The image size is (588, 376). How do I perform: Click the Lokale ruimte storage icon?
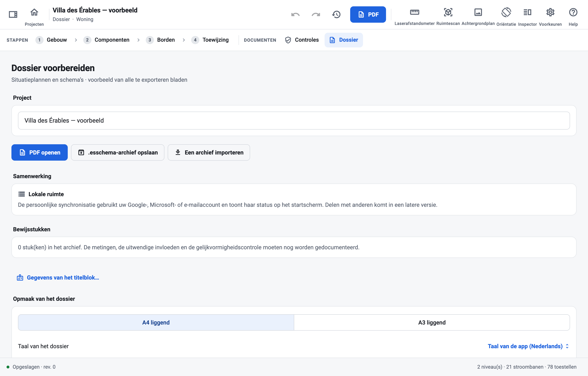pos(21,194)
